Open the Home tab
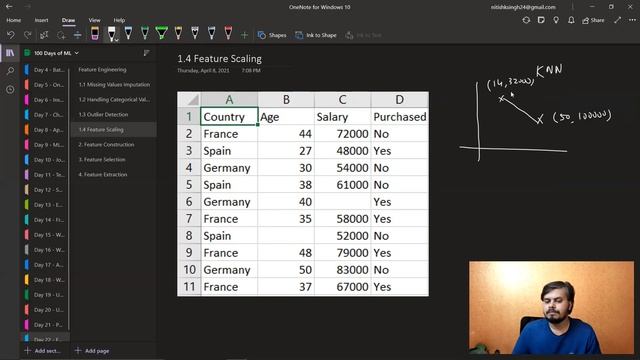Viewport: 640px width, 360px height. pos(13,20)
